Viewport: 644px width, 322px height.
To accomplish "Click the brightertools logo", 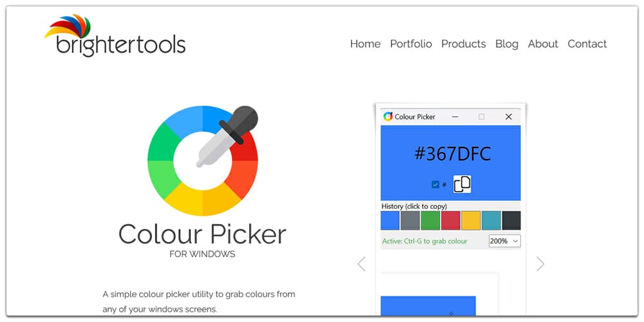I will (115, 35).
